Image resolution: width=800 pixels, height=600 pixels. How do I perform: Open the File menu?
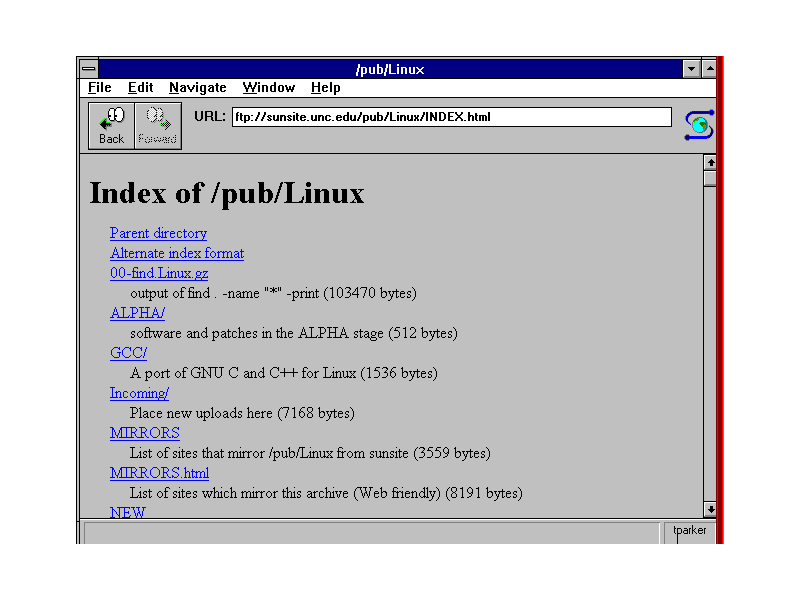coord(99,88)
